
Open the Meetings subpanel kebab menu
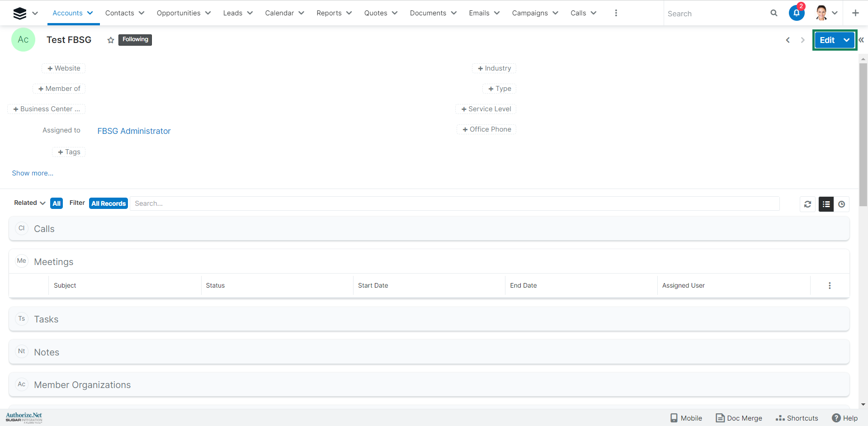[830, 286]
